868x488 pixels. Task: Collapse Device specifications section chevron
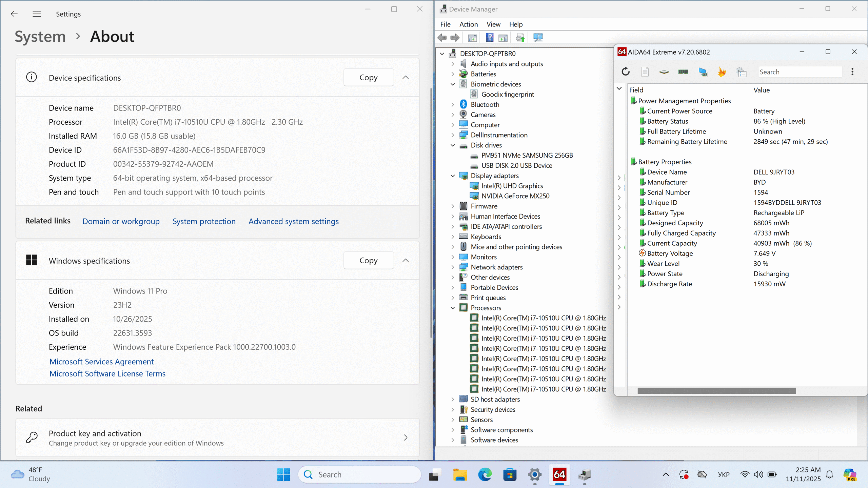pyautogui.click(x=406, y=78)
